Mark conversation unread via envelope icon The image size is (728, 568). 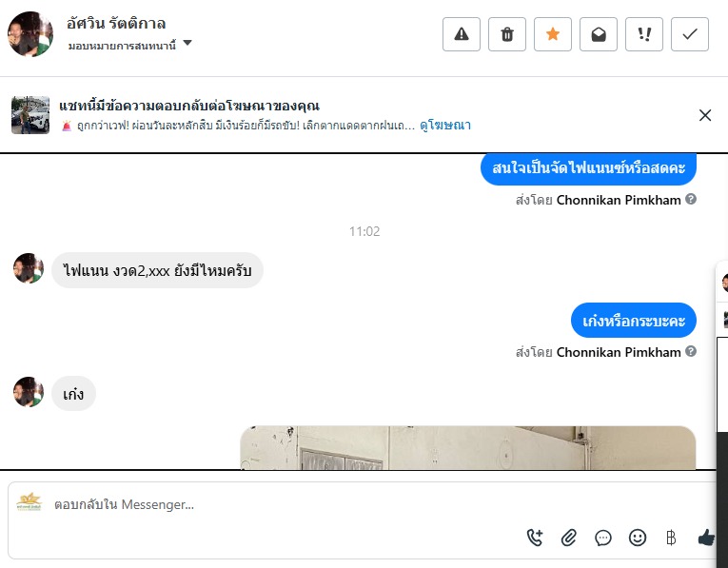(599, 34)
